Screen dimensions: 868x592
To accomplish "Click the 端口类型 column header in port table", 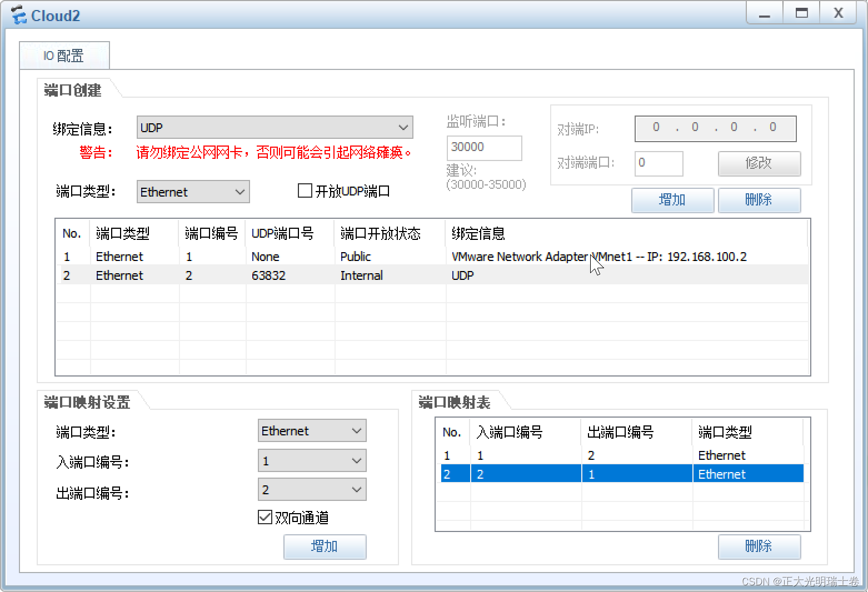I will click(134, 233).
